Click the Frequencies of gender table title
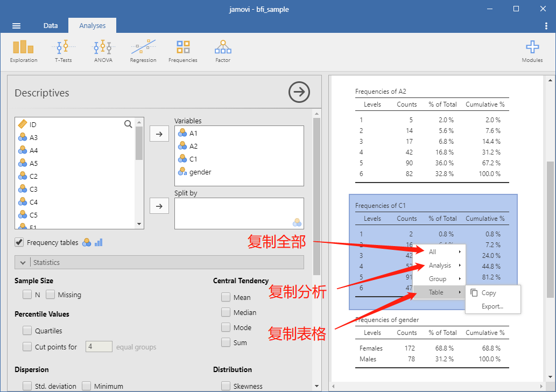 click(387, 320)
